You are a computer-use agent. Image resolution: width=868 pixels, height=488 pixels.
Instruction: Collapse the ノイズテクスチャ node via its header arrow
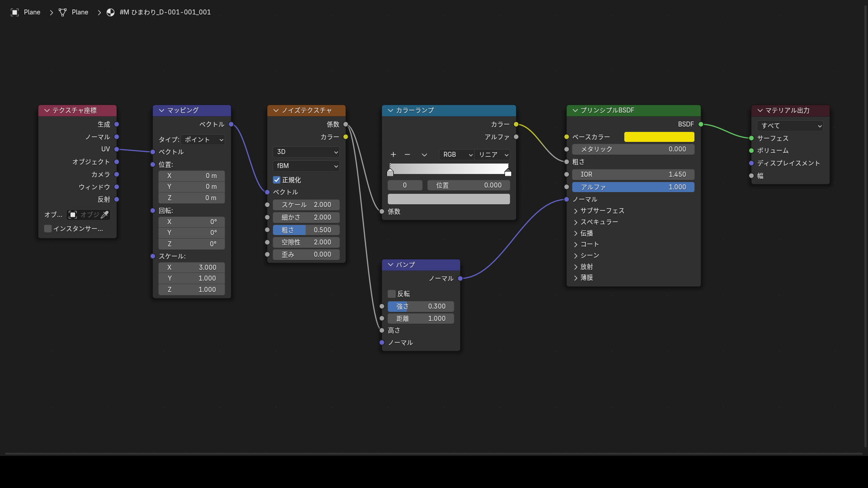276,110
